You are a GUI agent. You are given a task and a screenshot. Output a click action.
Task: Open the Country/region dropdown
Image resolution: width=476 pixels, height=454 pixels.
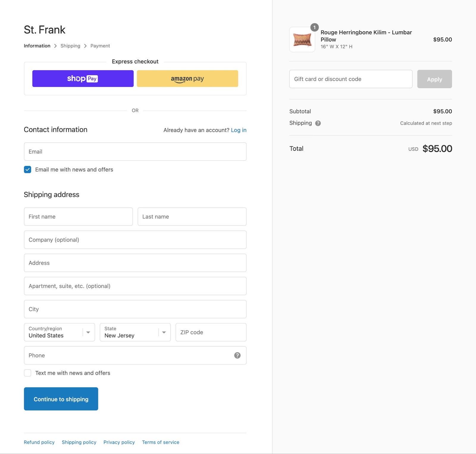pyautogui.click(x=59, y=332)
